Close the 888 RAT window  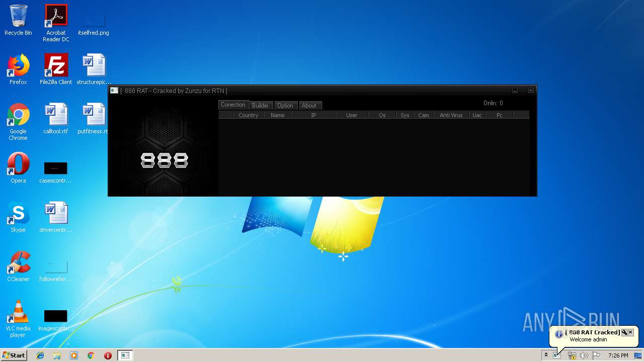(531, 90)
